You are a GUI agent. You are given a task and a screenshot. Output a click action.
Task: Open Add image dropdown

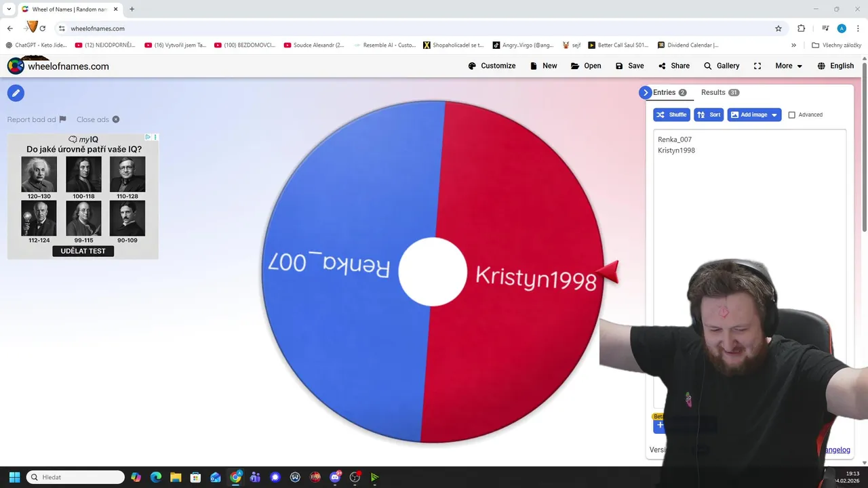pos(754,115)
